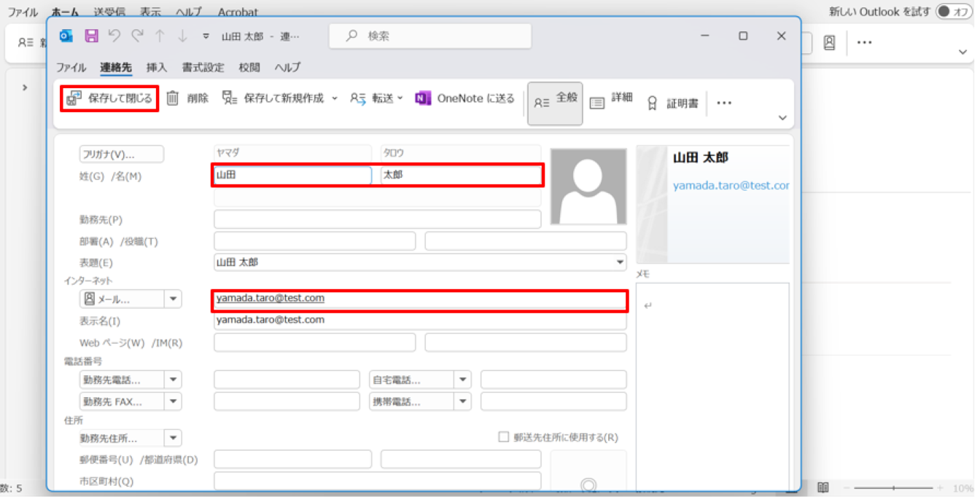Open the Save and New dropdown arrow
This screenshot has width=980, height=499.
click(x=335, y=98)
